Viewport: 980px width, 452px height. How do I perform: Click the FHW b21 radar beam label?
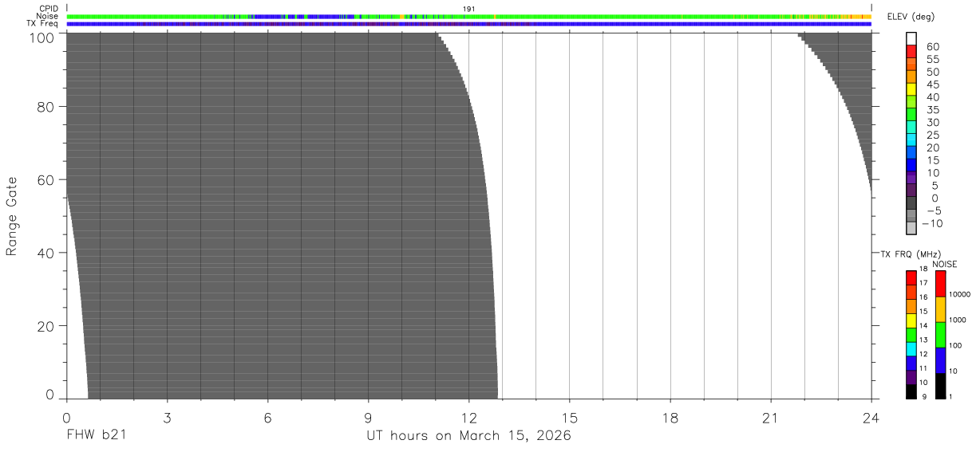coord(97,436)
